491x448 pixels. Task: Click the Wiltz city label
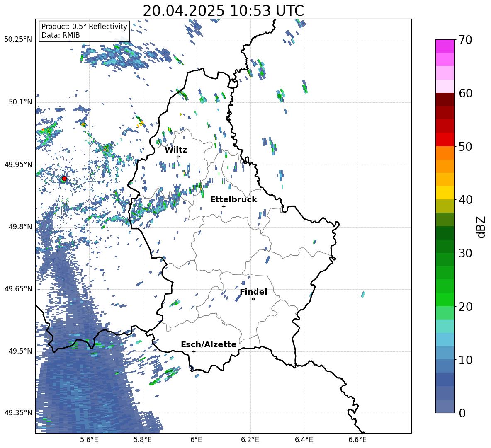(176, 150)
